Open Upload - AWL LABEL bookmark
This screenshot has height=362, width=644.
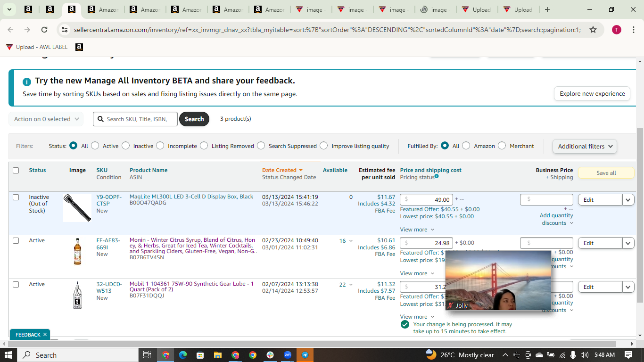tap(37, 47)
